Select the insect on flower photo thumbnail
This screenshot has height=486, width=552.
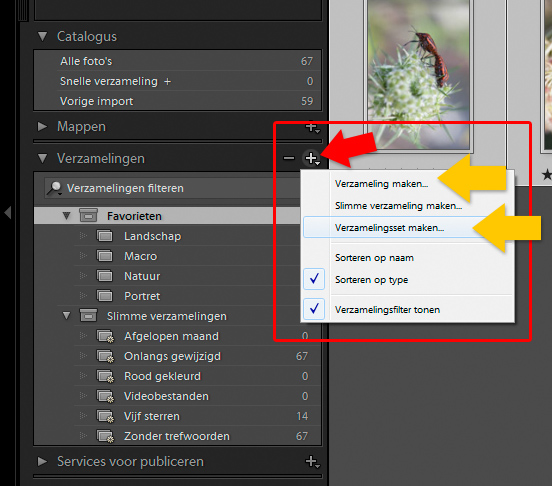click(x=419, y=74)
